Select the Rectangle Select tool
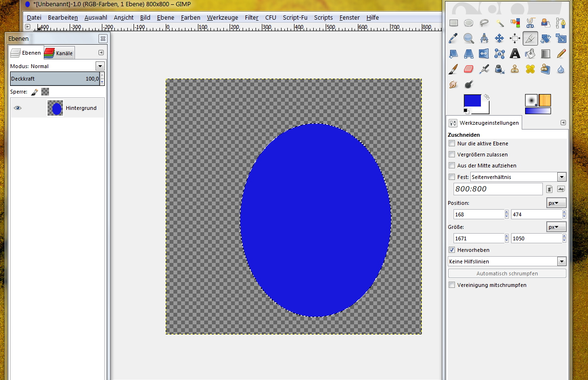Screen dimensions: 588x380 click(x=453, y=23)
